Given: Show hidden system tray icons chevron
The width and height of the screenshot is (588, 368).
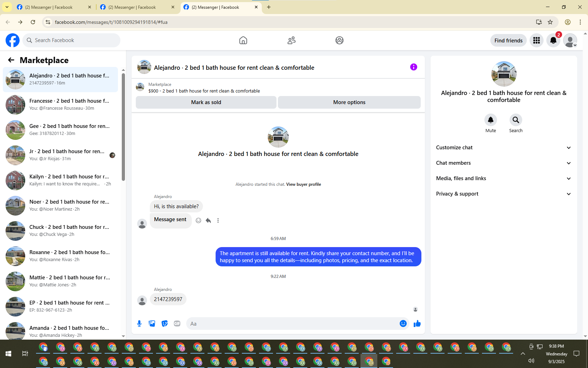Looking at the screenshot, I should 523,354.
